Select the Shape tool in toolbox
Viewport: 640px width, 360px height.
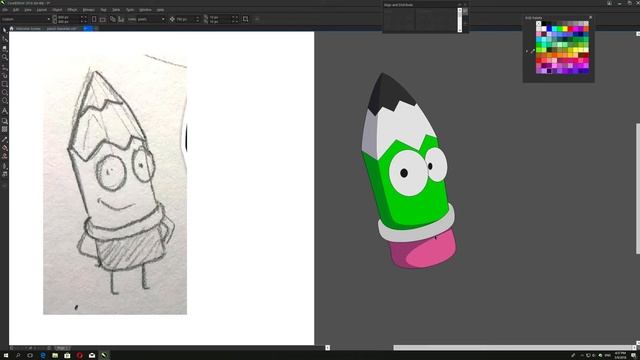[4, 39]
